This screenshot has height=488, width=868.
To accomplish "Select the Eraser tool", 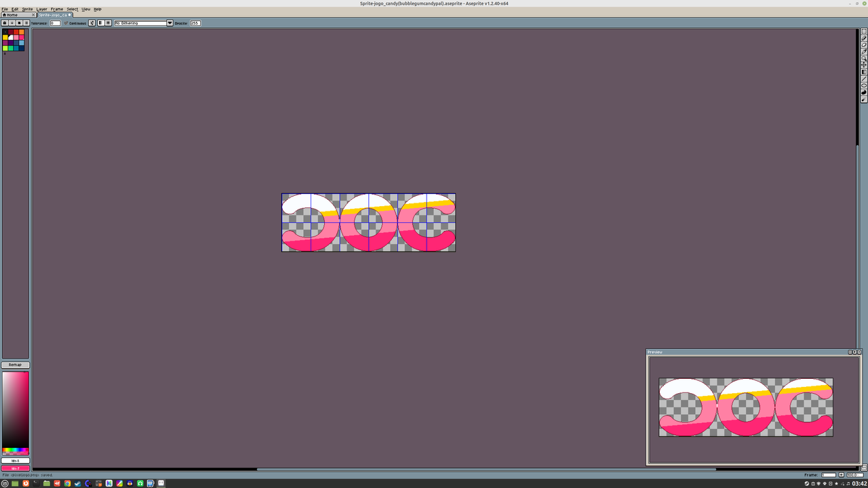I will (x=864, y=45).
